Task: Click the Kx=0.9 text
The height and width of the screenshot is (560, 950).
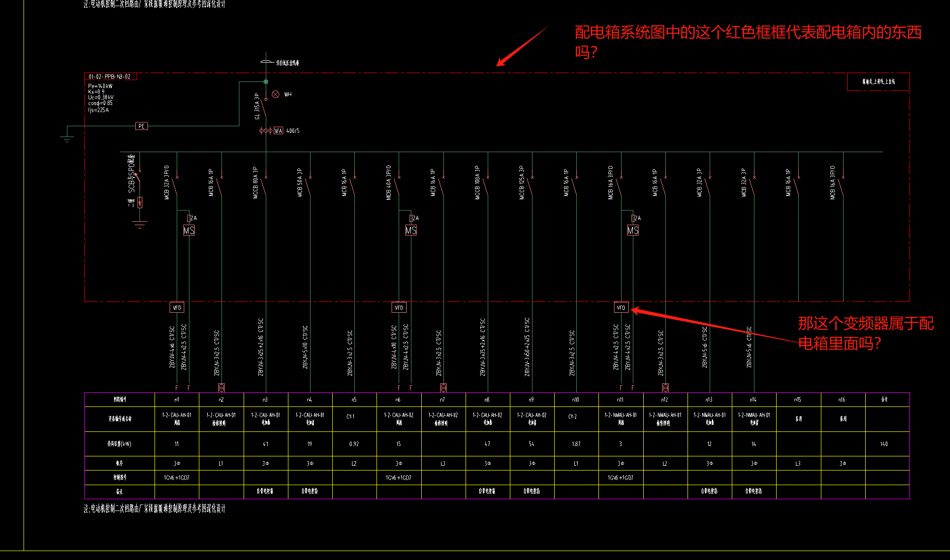Action: (x=96, y=92)
